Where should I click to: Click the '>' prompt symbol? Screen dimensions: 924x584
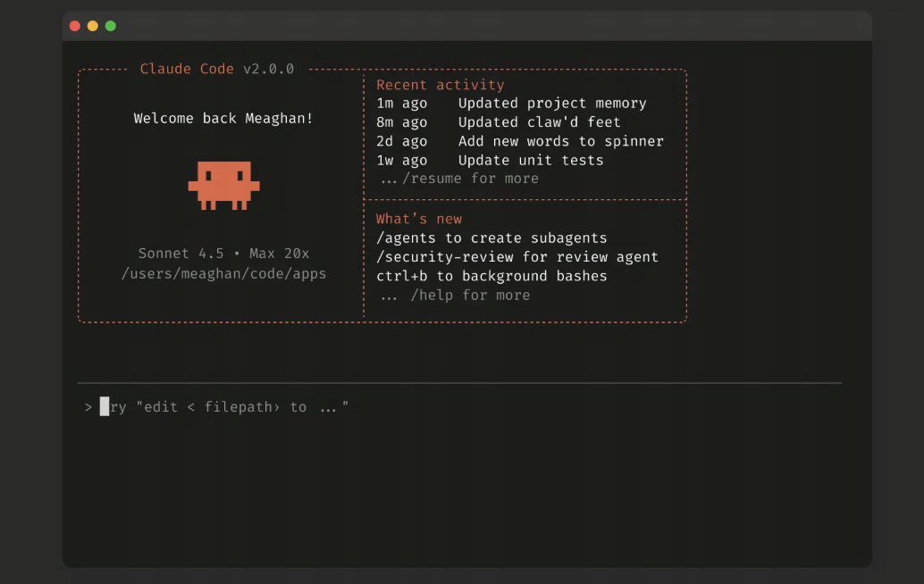click(x=88, y=407)
